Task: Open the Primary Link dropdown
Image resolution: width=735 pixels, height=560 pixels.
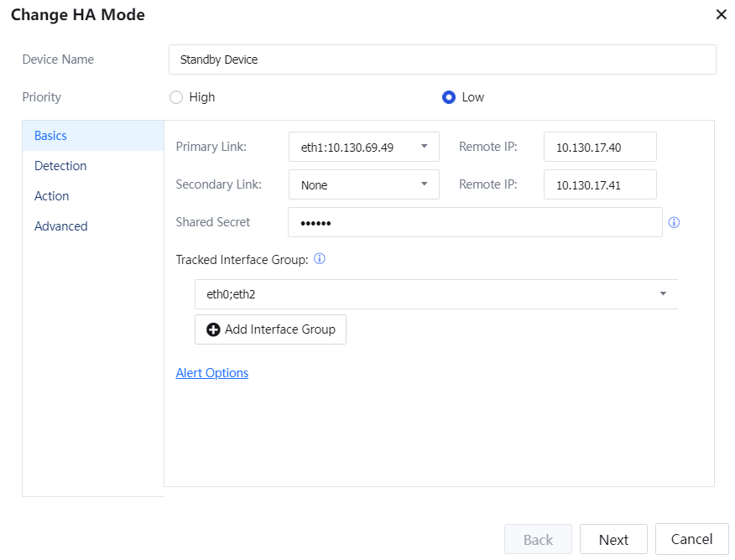Action: pos(363,147)
